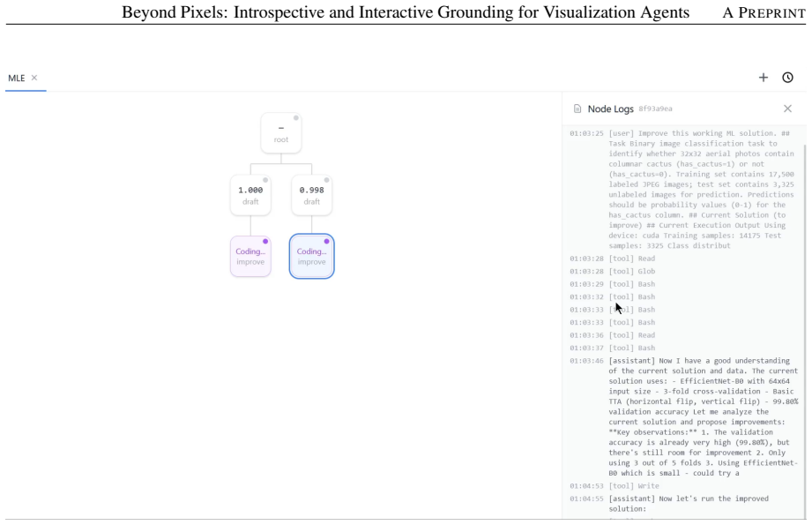Click the plus icon to add tab
This screenshot has height=525, width=812.
click(x=763, y=78)
